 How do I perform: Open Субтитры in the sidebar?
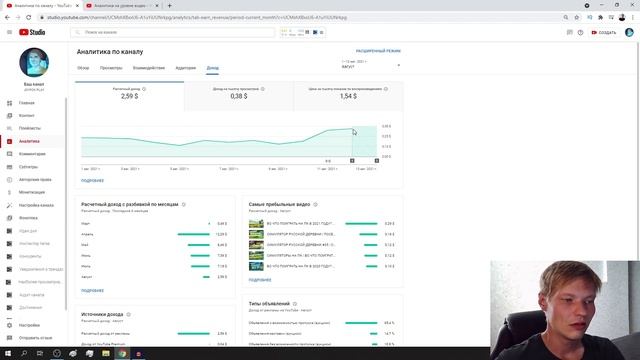coord(28,167)
